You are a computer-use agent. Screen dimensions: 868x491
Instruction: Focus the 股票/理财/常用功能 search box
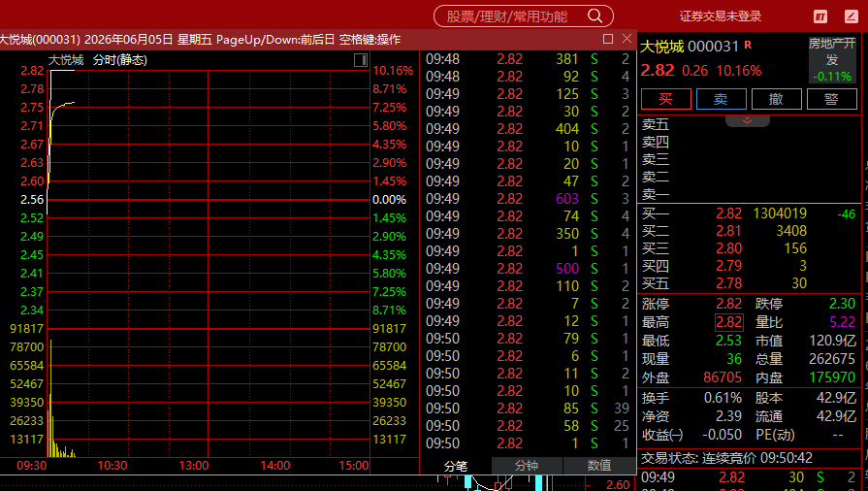523,16
